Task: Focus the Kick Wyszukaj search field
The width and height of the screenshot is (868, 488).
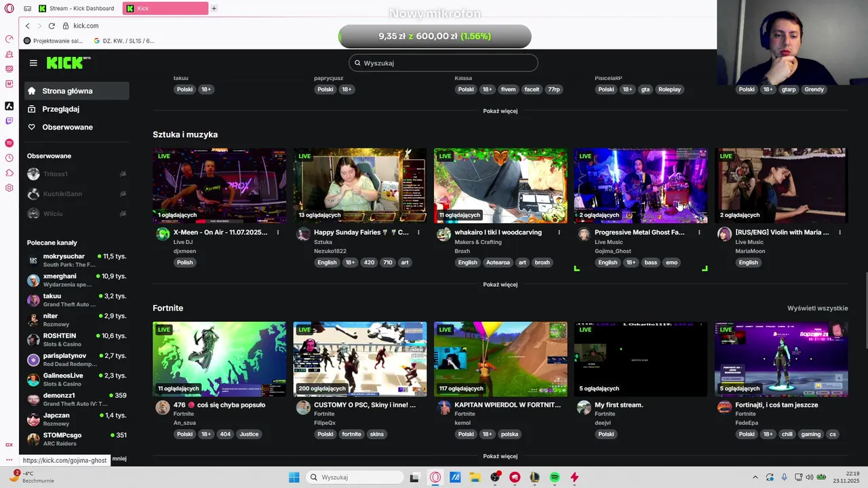Action: (x=443, y=63)
